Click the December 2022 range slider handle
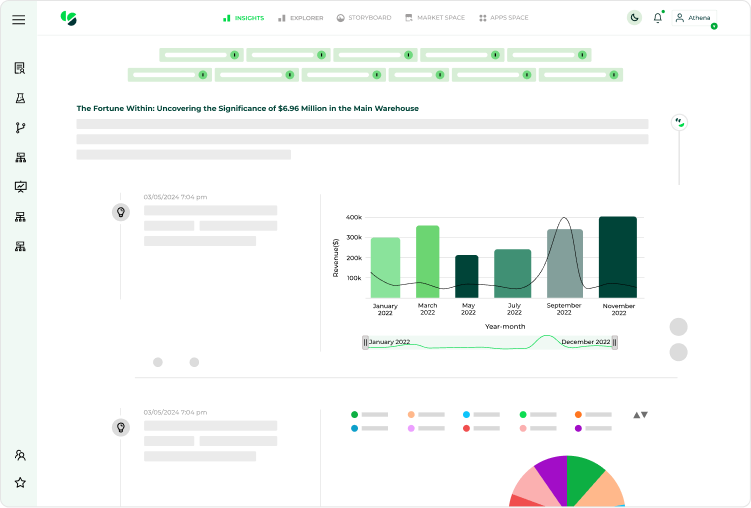751x508 pixels. (614, 342)
